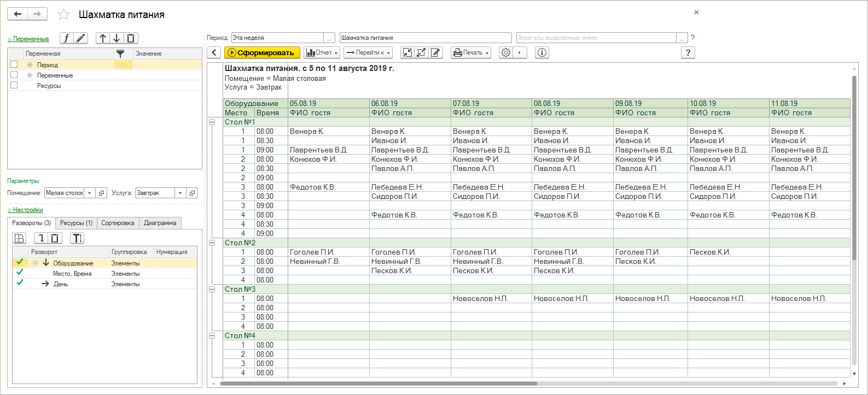
Task: Open the gear settings button in the report toolbar
Action: pyautogui.click(x=506, y=52)
